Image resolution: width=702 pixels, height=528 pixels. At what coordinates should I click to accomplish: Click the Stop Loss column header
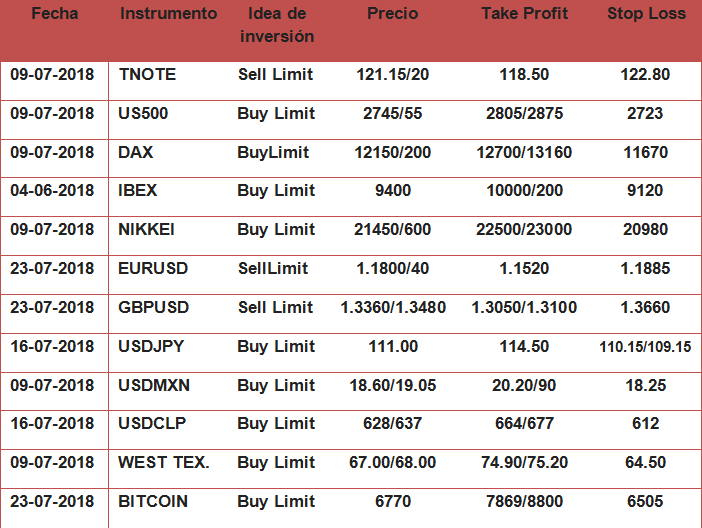tap(646, 14)
